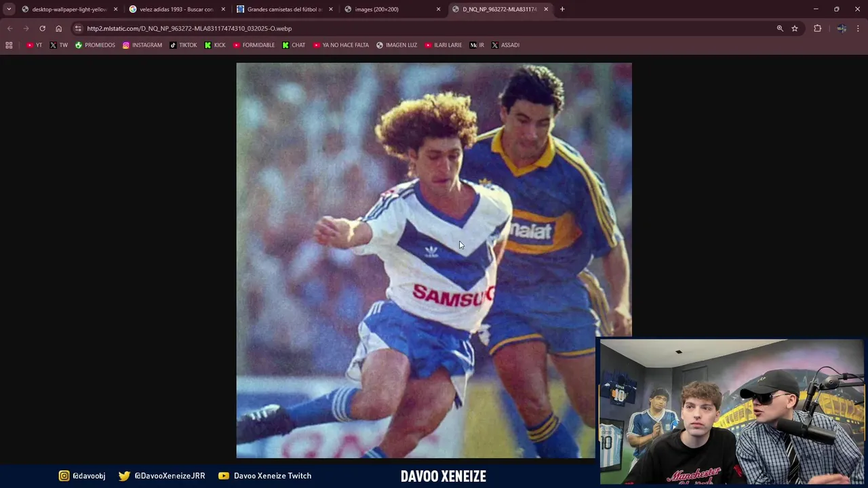Open the browser profile avatar
This screenshot has height=488, width=868.
[842, 28]
